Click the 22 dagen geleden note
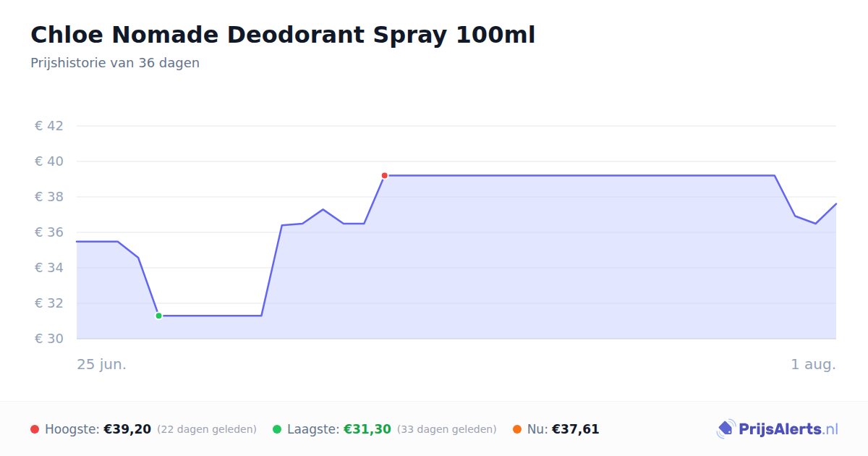This screenshot has width=868, height=456. pyautogui.click(x=207, y=429)
